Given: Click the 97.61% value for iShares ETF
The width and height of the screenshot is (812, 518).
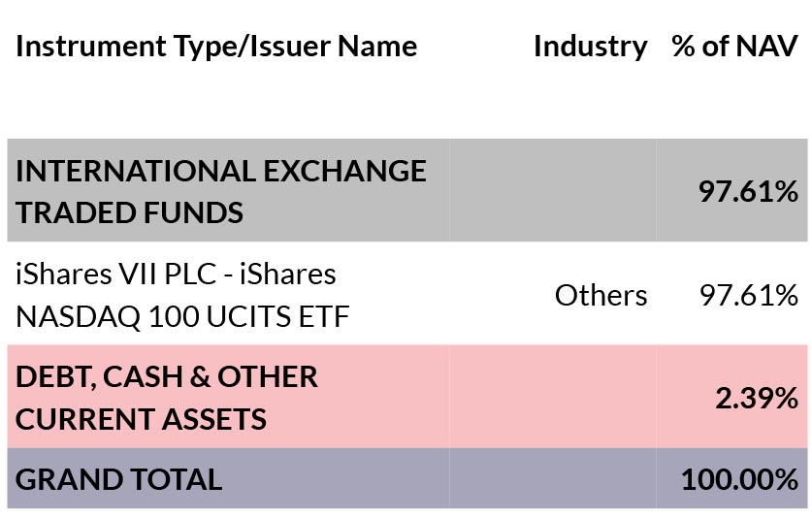Looking at the screenshot, I should pyautogui.click(x=748, y=295).
